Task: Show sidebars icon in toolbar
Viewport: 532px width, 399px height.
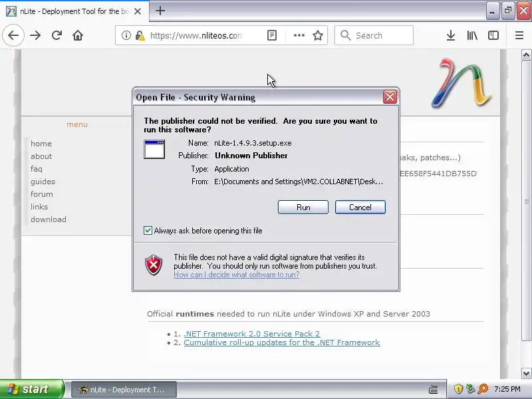Action: (x=493, y=35)
